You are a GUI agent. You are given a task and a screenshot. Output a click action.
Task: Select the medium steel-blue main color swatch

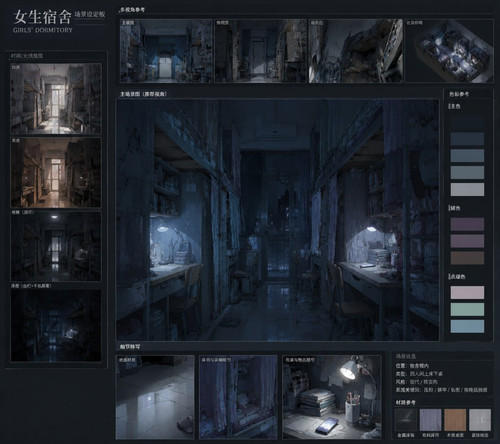(x=467, y=156)
